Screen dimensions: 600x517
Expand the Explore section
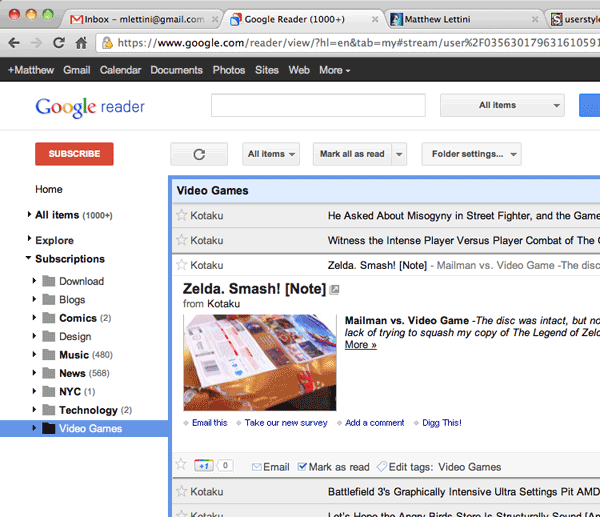29,239
